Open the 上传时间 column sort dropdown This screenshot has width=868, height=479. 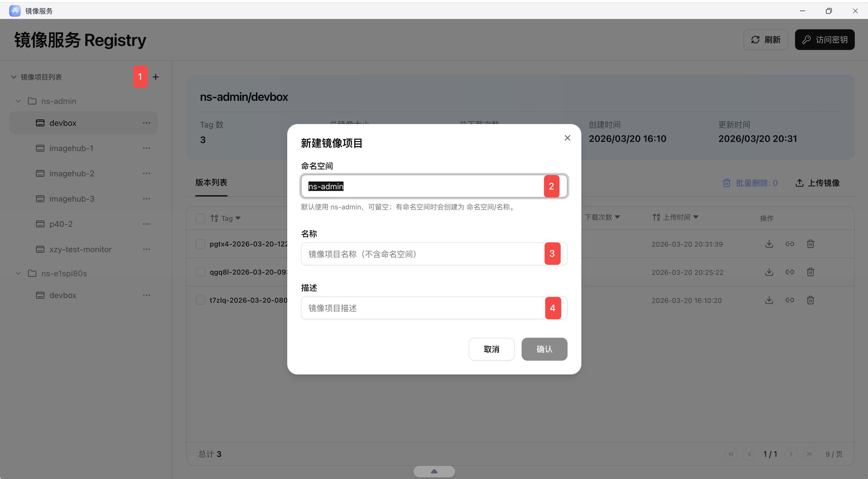696,217
